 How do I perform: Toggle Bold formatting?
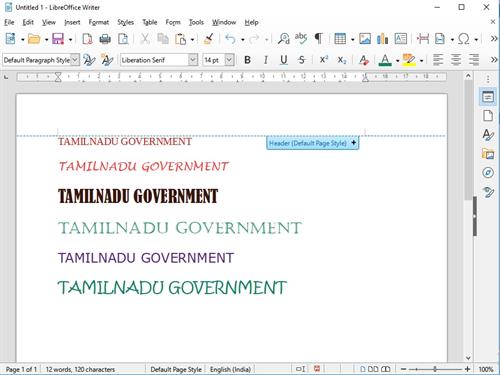[247, 60]
